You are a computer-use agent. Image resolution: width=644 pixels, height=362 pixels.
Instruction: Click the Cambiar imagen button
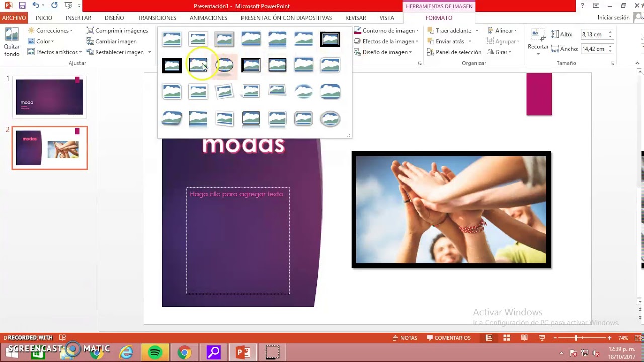(112, 41)
